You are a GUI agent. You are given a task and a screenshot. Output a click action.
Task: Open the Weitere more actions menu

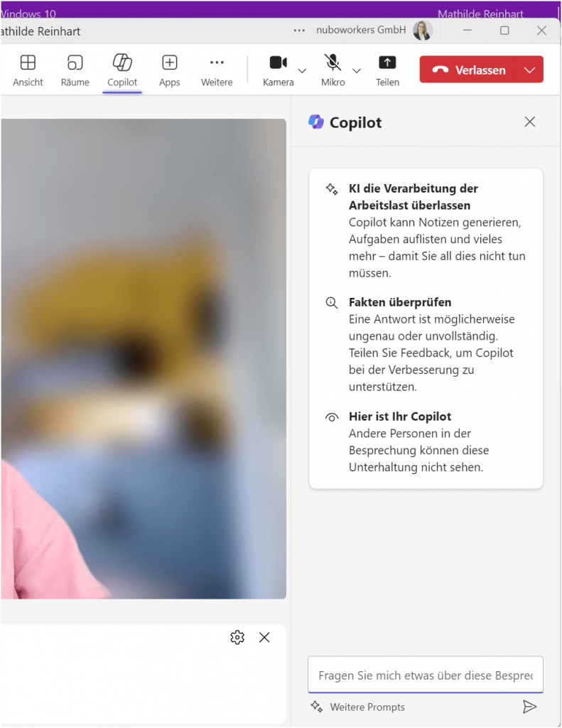(217, 70)
